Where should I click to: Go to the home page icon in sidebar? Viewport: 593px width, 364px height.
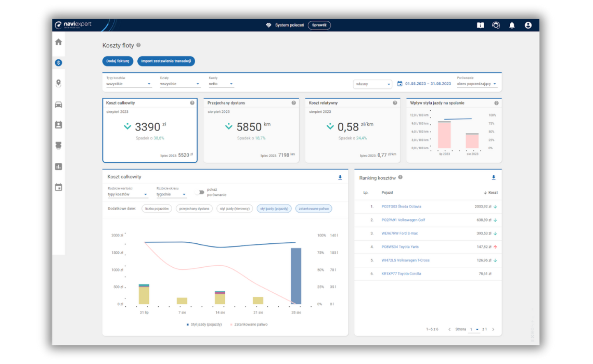(x=58, y=42)
